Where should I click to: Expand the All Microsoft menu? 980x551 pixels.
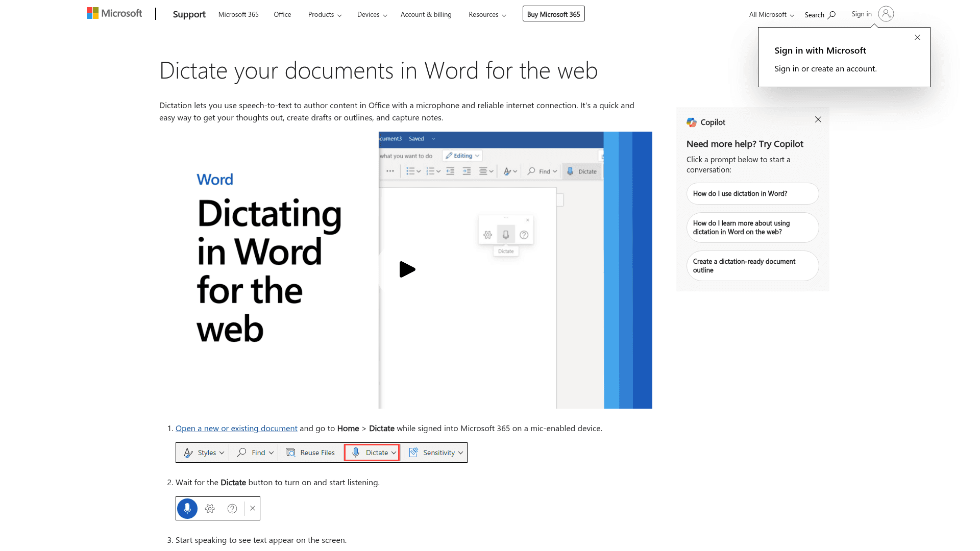pos(771,14)
